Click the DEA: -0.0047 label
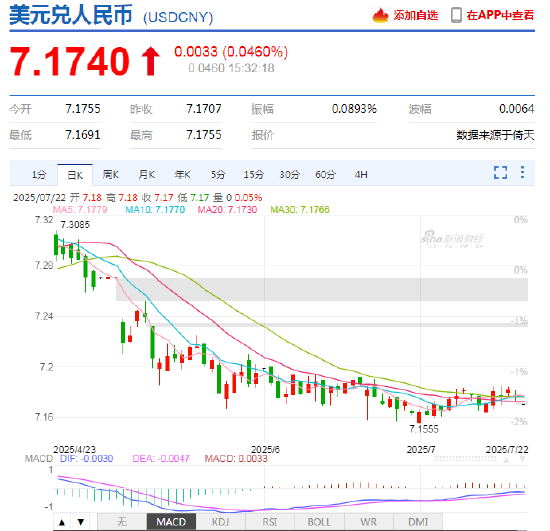 tap(161, 459)
